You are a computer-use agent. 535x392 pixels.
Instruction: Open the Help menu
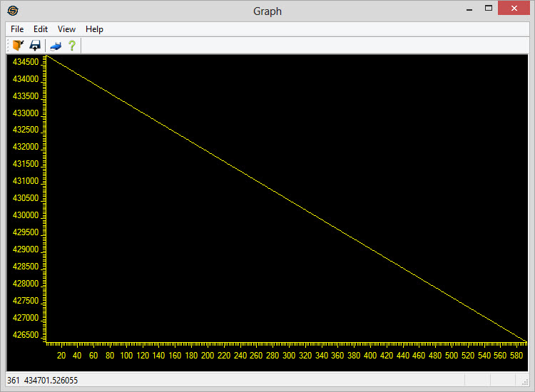click(x=94, y=29)
